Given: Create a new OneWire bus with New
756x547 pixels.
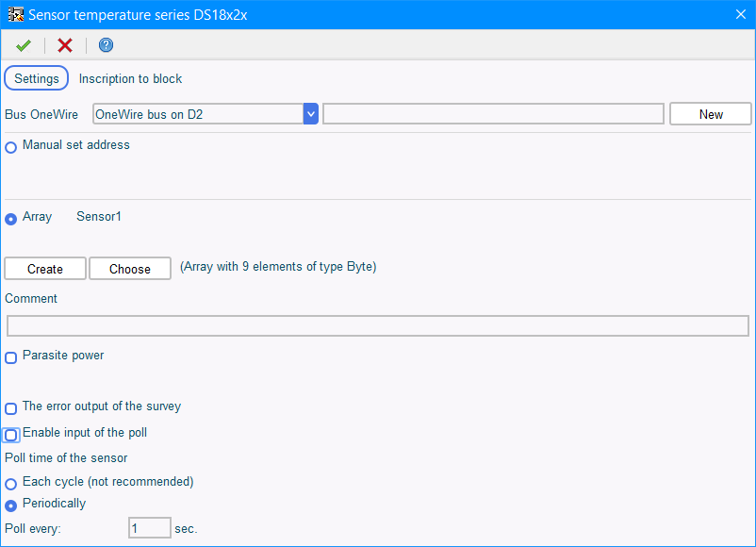Looking at the screenshot, I should (710, 114).
